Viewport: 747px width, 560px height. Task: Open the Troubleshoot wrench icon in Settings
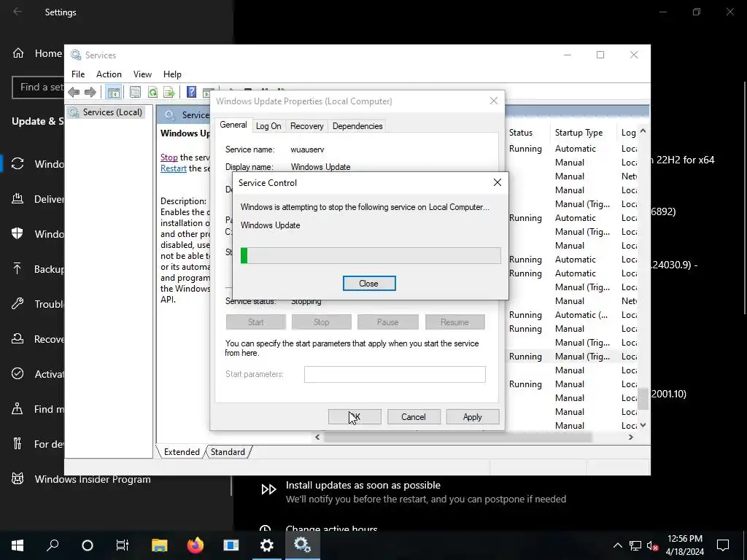pos(18,303)
